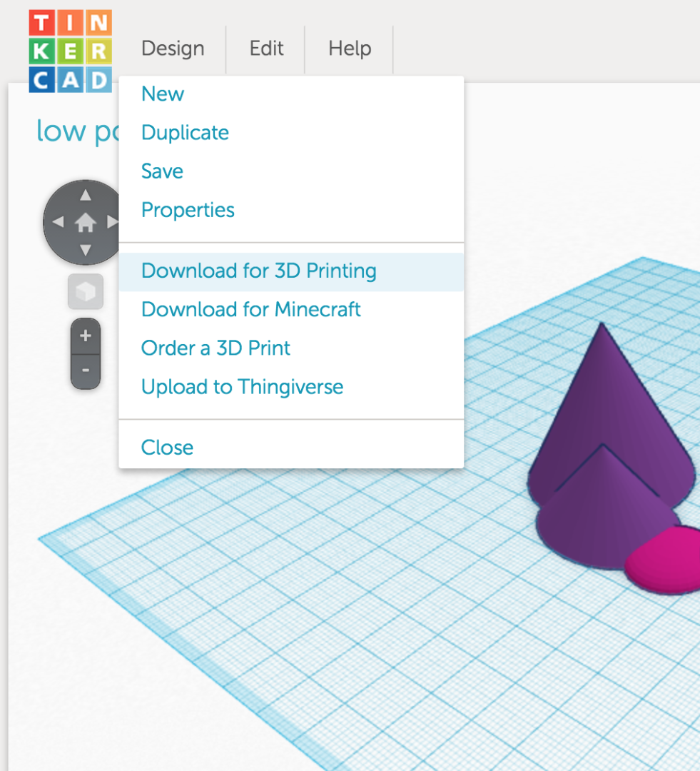Open the Help menu
Screen dimensions: 700x771
350,49
